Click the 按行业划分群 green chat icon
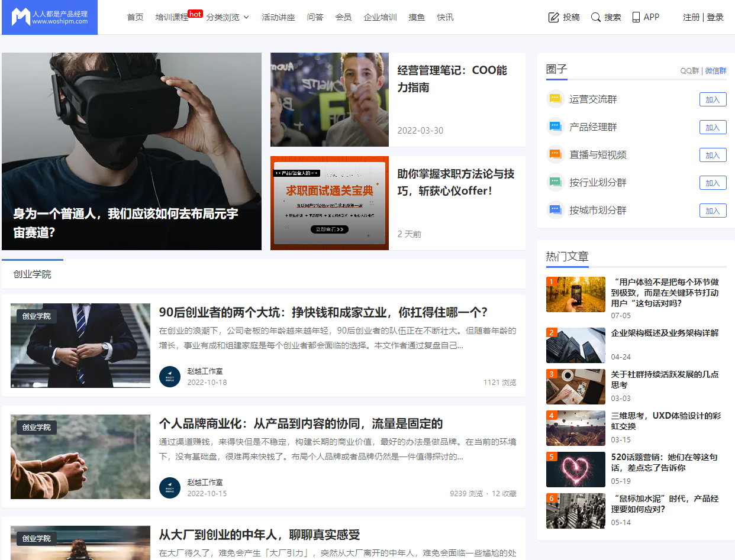The image size is (735, 560). click(x=555, y=183)
